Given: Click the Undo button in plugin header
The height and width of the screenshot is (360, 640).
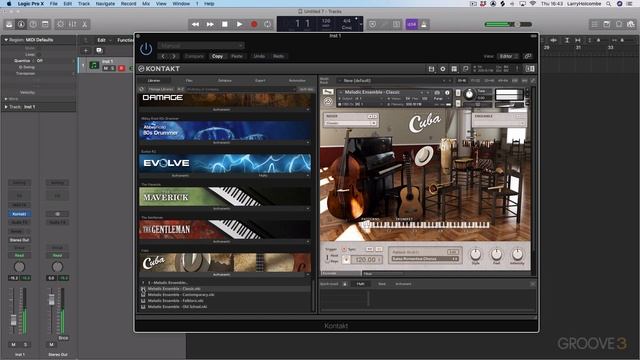Looking at the screenshot, I should [x=259, y=56].
